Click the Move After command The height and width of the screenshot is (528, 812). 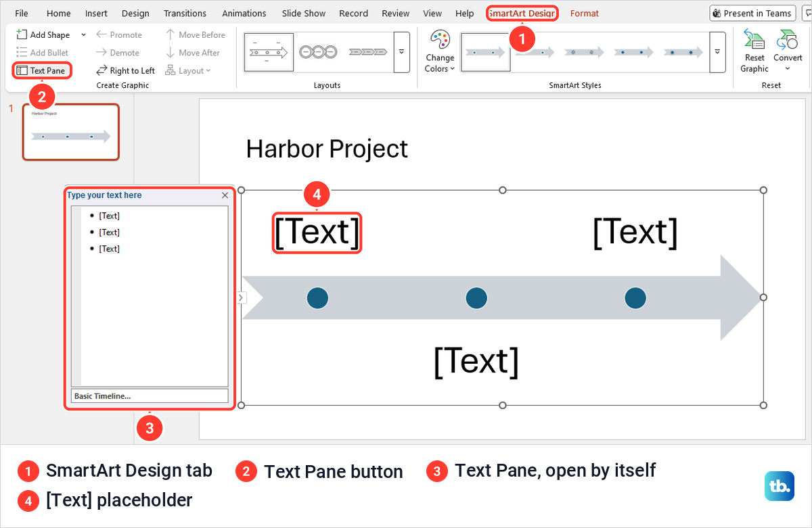[193, 53]
